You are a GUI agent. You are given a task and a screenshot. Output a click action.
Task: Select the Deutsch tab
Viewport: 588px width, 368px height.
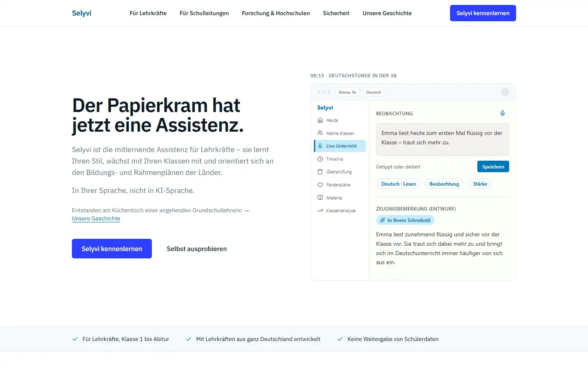pos(374,92)
